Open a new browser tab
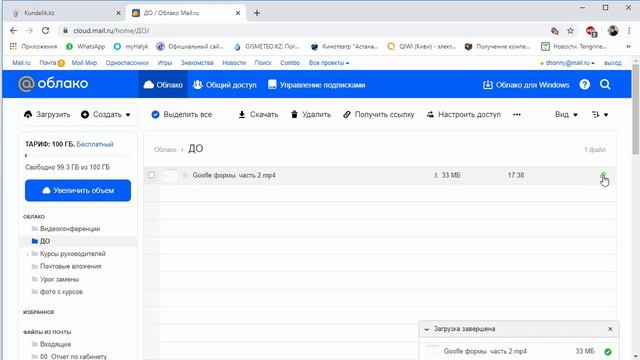 (x=257, y=13)
